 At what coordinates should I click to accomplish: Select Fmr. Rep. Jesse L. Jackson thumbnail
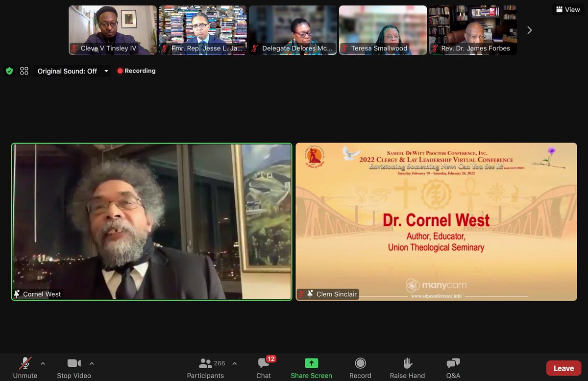point(202,30)
